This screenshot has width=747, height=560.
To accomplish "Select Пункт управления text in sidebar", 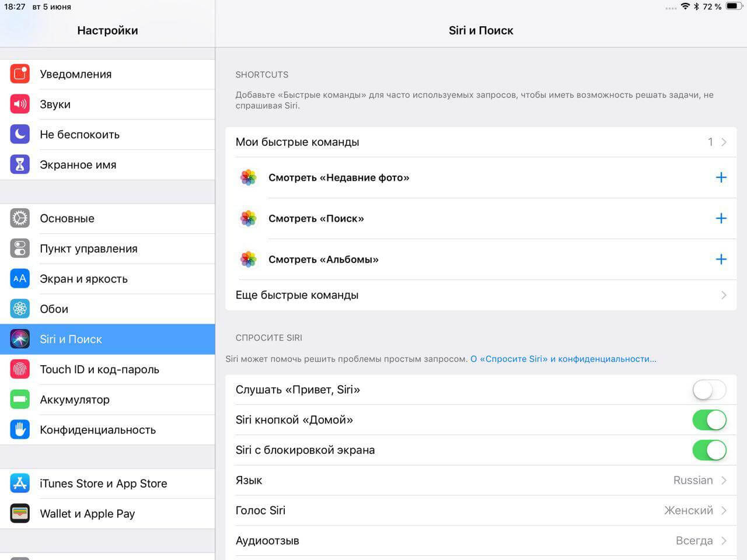I will (89, 249).
